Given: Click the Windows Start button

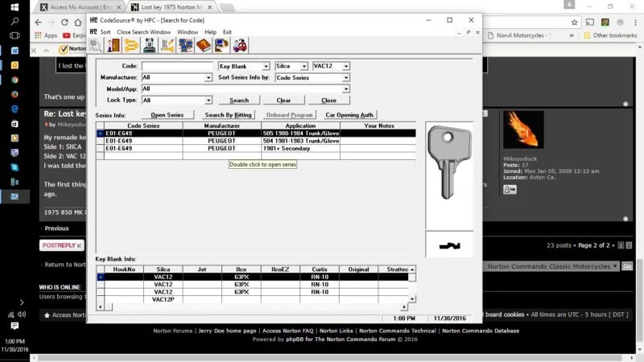Looking at the screenshot, I should click(x=14, y=6).
